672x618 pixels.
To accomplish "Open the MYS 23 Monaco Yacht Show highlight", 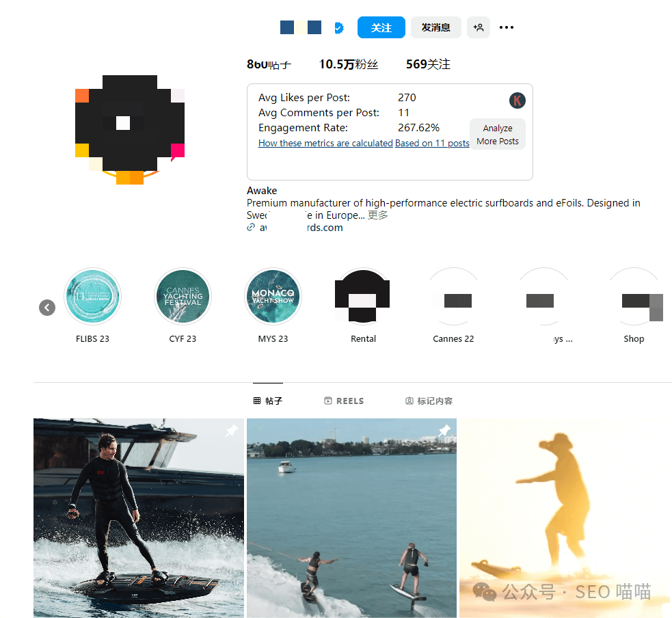I will [273, 296].
